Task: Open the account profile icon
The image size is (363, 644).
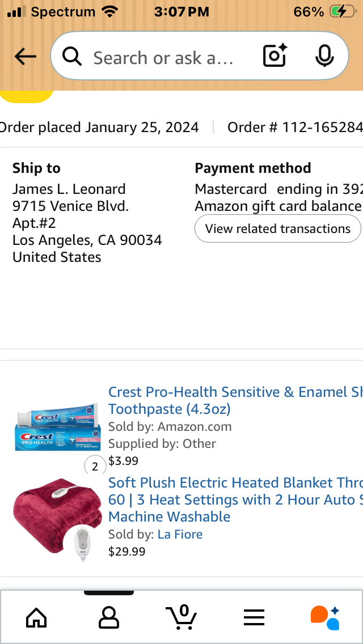Action: click(109, 617)
